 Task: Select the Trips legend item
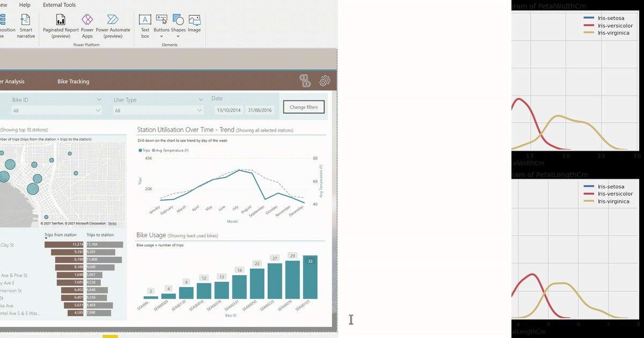tap(144, 151)
